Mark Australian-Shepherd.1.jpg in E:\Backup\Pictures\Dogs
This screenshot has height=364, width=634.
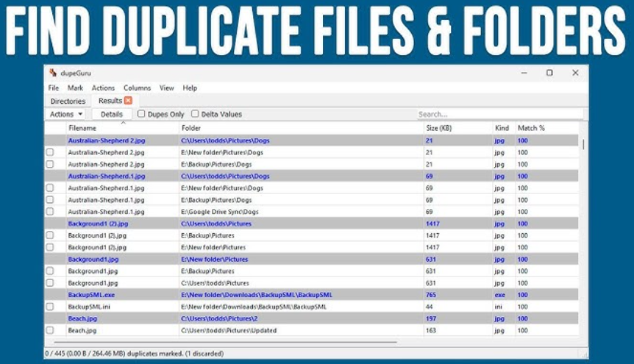point(50,199)
